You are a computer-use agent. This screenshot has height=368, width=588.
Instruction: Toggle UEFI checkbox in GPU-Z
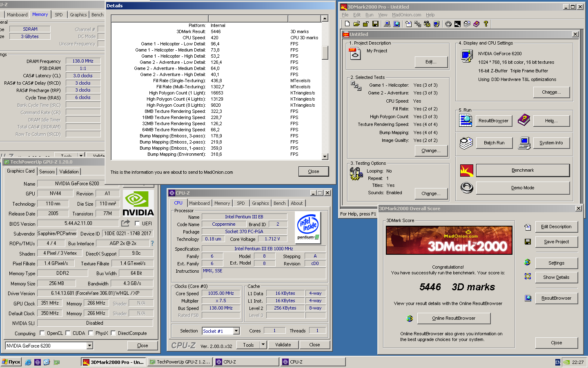[137, 223]
